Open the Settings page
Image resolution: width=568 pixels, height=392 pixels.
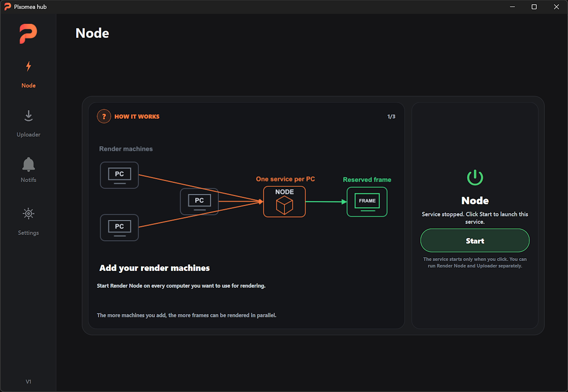coord(28,221)
